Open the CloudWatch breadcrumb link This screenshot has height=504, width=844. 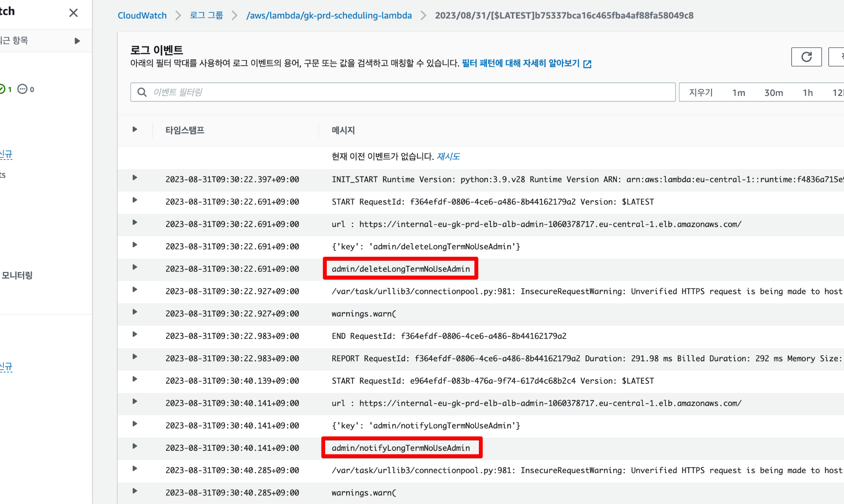coord(142,16)
